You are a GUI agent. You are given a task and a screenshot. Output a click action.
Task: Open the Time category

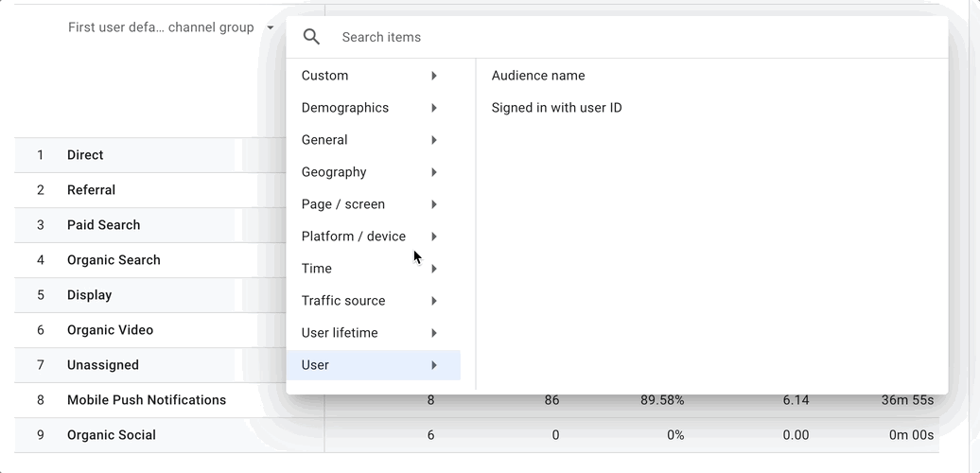point(317,269)
